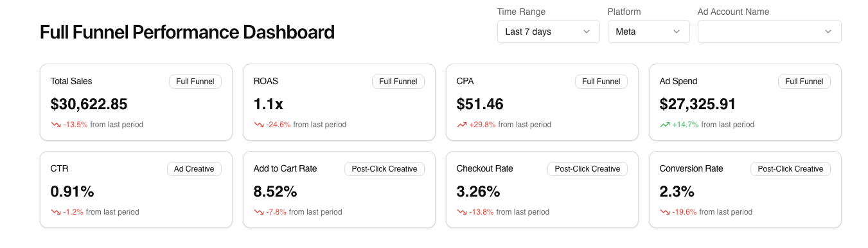Click the Checkout Rate downward trend icon
Screen dimensions: 868x248
(462, 212)
